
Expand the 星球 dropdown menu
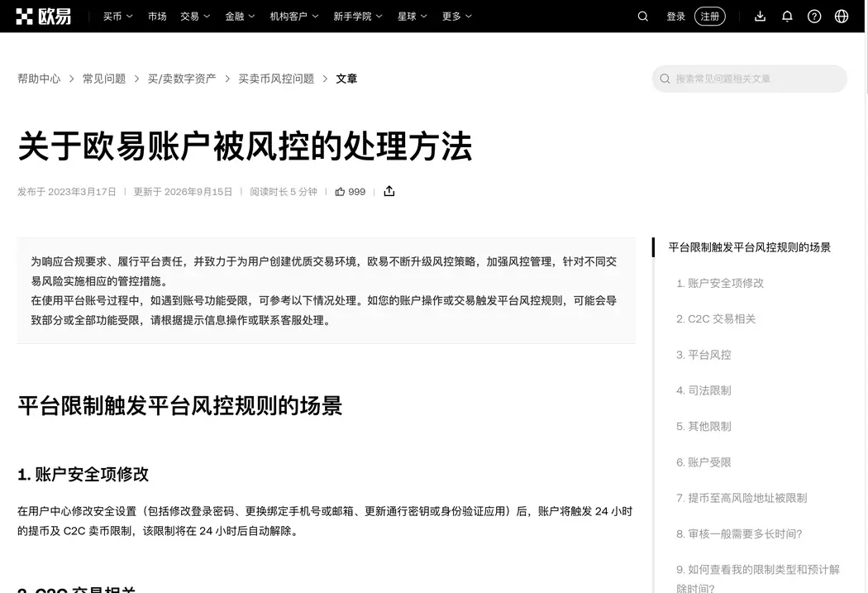[x=413, y=17]
